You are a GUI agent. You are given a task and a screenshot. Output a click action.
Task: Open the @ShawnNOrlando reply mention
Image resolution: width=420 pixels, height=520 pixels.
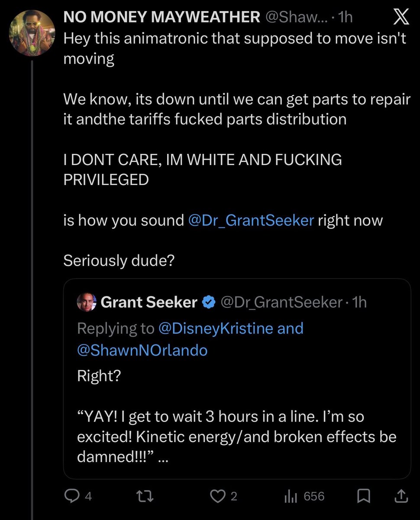[x=142, y=350]
